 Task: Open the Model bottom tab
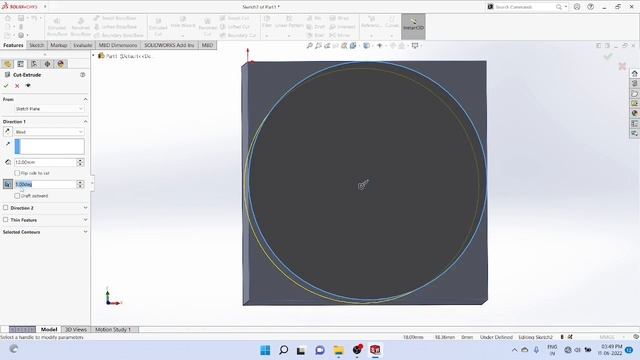(x=49, y=329)
